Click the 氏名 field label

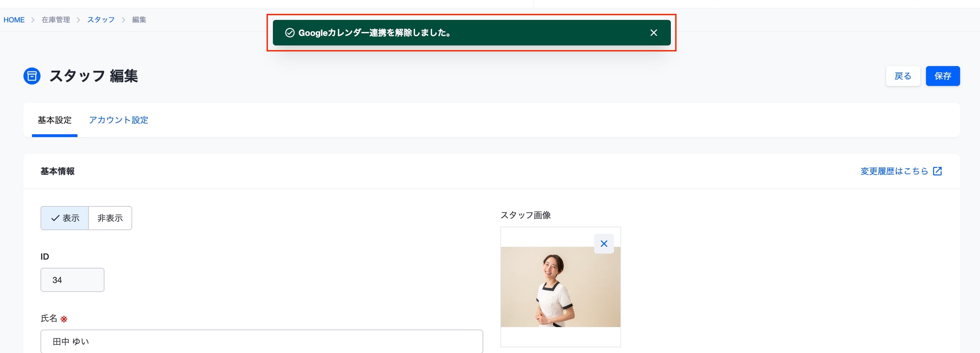[49, 319]
